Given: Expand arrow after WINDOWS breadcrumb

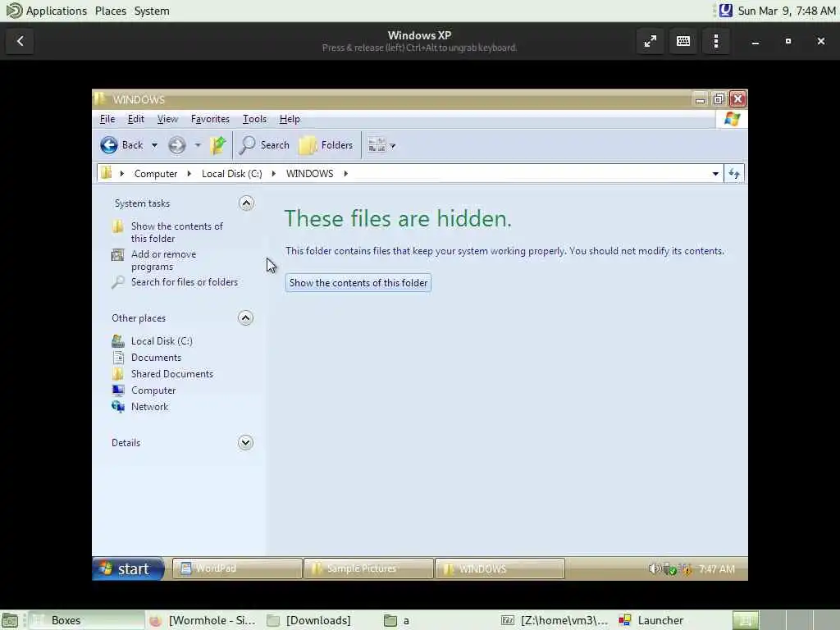Looking at the screenshot, I should [345, 174].
